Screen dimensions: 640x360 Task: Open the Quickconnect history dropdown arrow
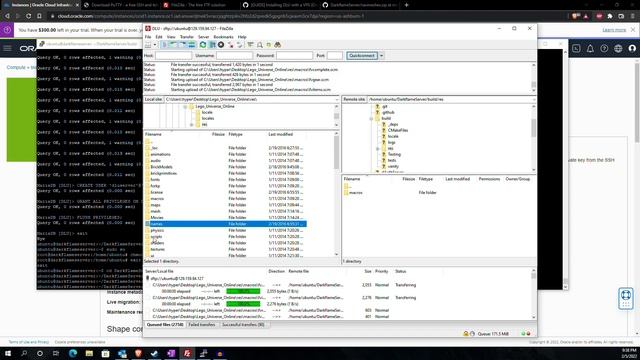(x=381, y=56)
